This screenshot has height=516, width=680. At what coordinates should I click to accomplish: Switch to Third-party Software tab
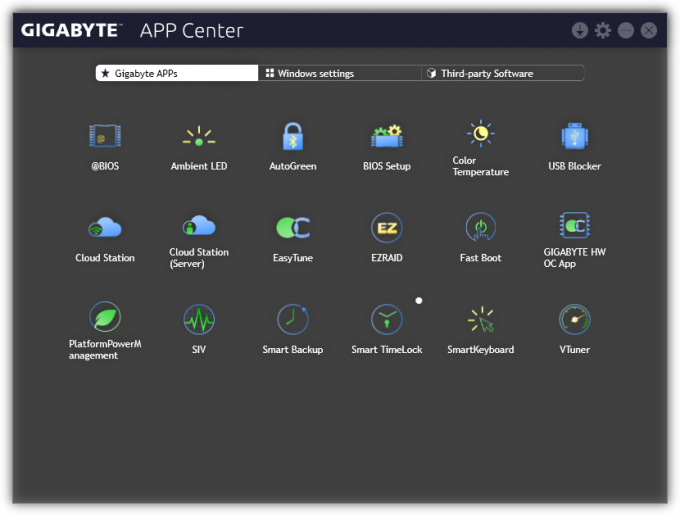[503, 73]
